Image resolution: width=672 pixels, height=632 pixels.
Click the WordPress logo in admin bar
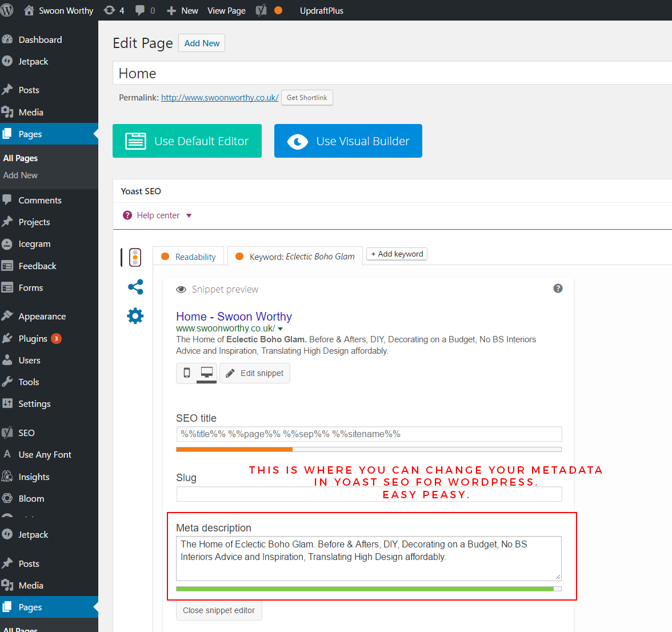[x=7, y=10]
